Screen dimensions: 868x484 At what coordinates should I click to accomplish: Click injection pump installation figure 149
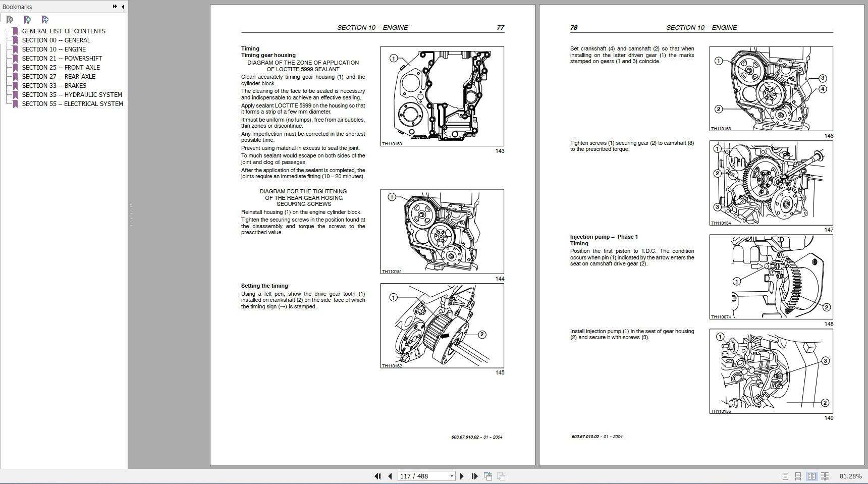pyautogui.click(x=771, y=371)
